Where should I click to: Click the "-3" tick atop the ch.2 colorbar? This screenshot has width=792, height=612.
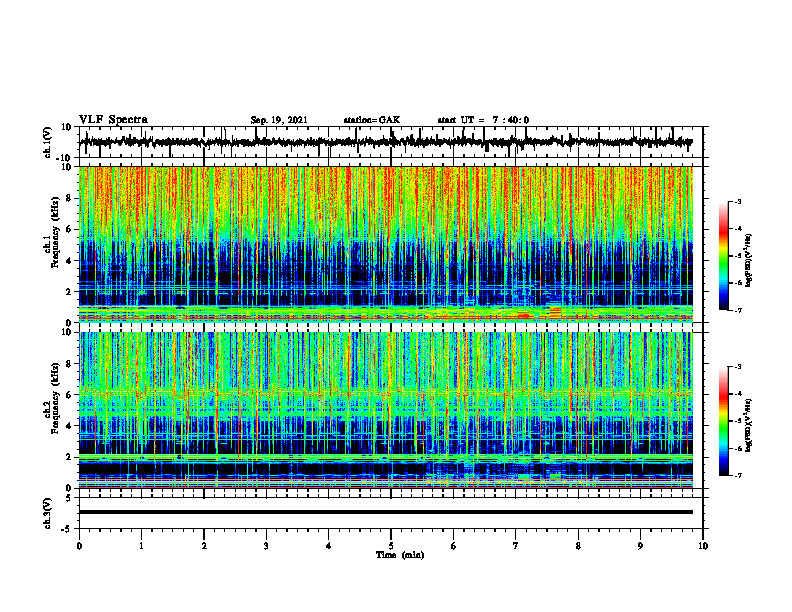(738, 367)
